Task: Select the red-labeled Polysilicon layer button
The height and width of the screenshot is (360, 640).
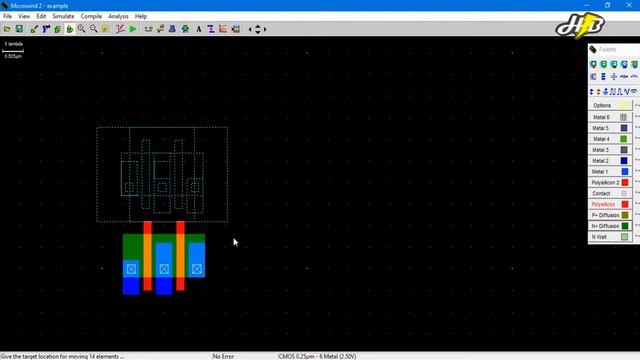Action: coord(610,204)
